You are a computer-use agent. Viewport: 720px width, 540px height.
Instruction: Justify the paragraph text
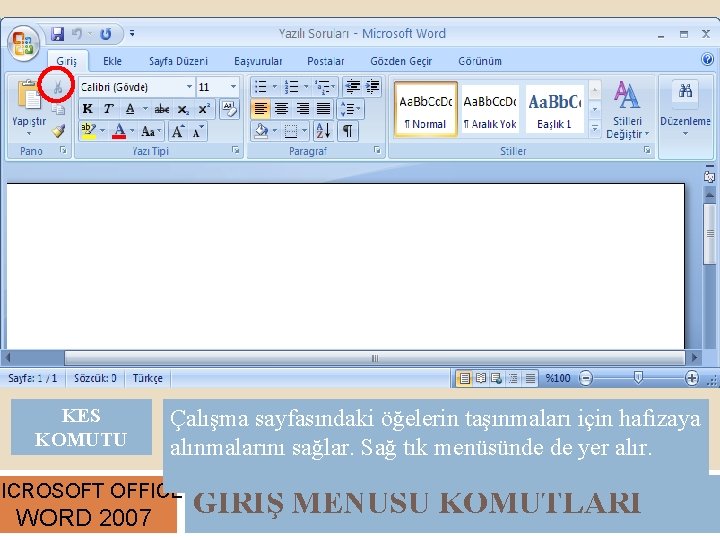point(323,109)
